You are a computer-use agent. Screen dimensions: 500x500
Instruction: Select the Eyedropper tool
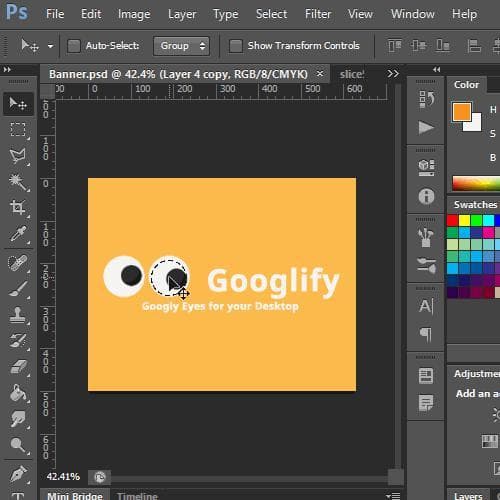tap(18, 233)
